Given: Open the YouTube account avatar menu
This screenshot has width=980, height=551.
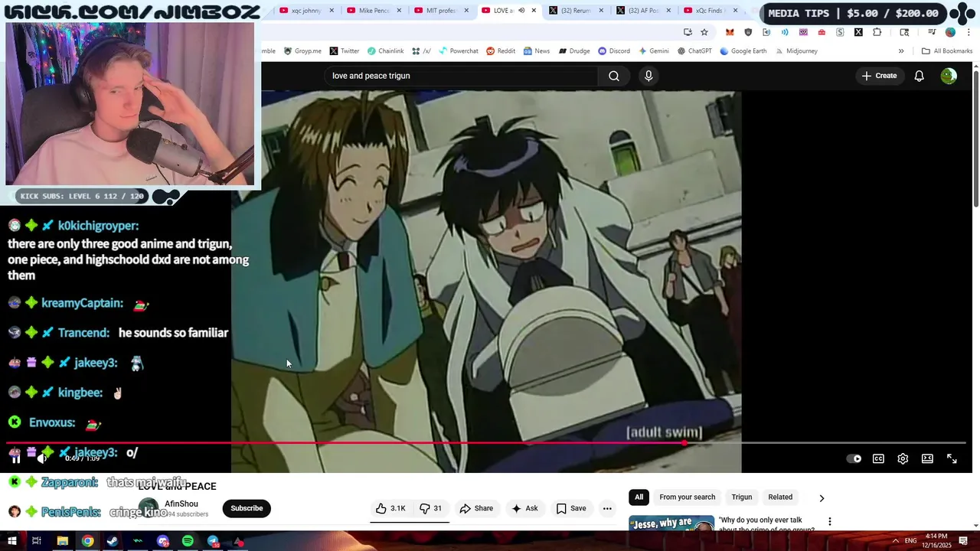Looking at the screenshot, I should coord(949,76).
